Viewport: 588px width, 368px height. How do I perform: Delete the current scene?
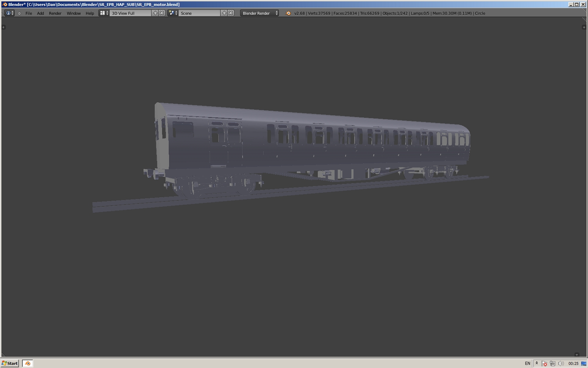coord(231,13)
